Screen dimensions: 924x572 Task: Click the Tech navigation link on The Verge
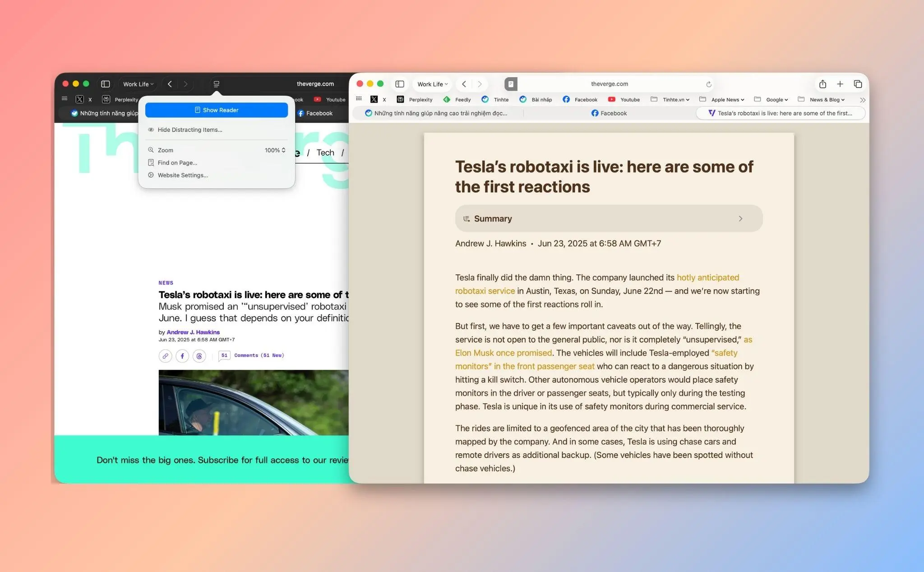(x=325, y=152)
